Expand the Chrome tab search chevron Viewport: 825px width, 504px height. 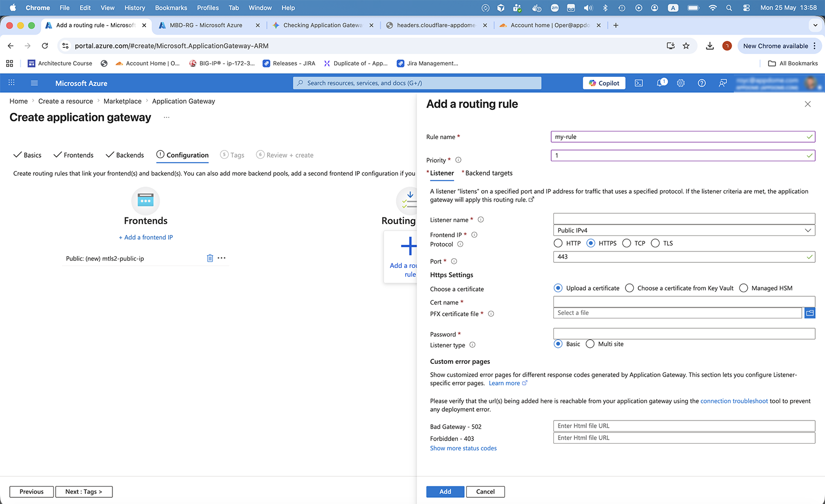coord(815,25)
